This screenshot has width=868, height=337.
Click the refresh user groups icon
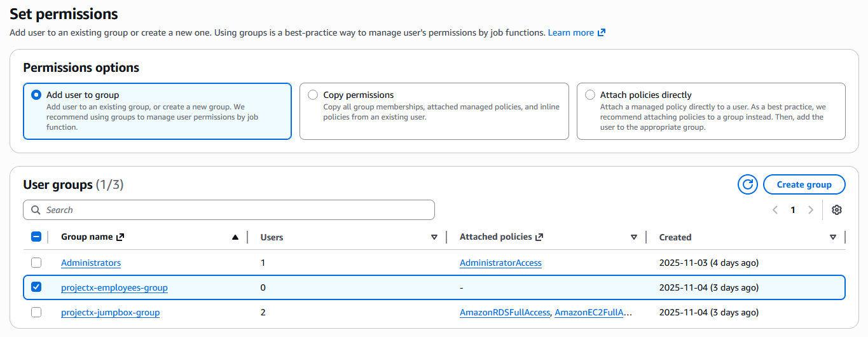748,184
